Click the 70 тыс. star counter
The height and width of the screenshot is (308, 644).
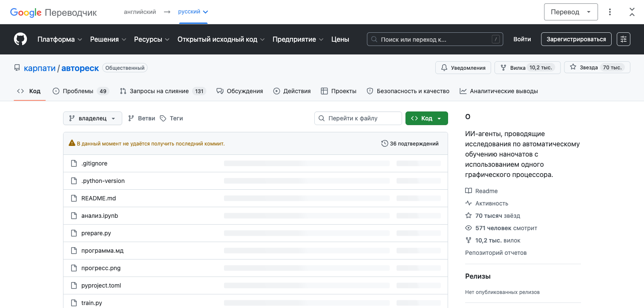[x=612, y=67]
